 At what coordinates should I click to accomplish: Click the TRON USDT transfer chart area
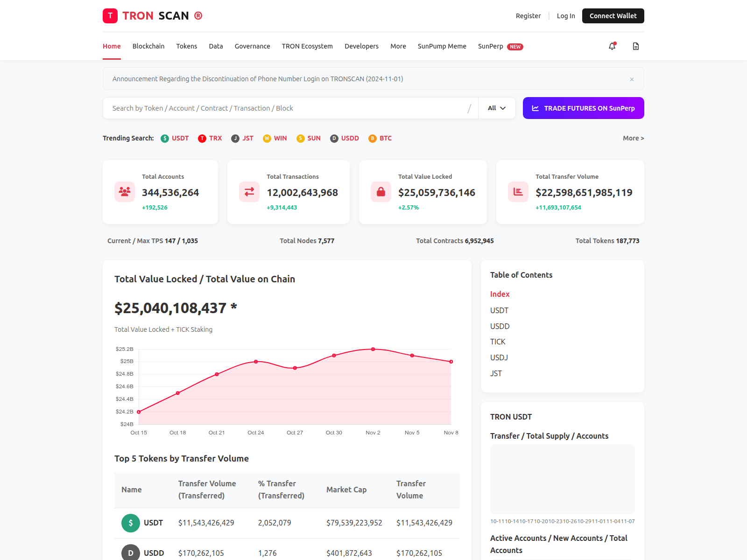(563, 479)
